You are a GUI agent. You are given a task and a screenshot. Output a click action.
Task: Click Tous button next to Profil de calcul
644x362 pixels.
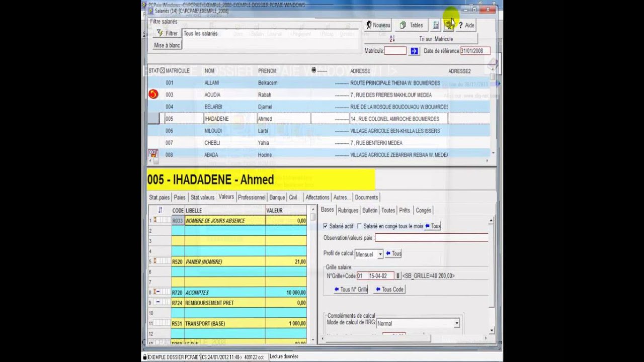click(x=393, y=254)
